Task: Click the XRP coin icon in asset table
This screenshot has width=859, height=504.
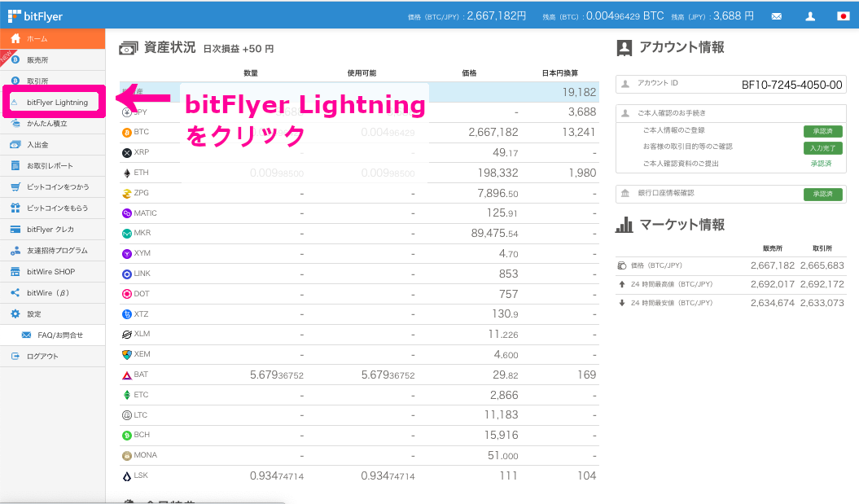Action: [x=126, y=153]
